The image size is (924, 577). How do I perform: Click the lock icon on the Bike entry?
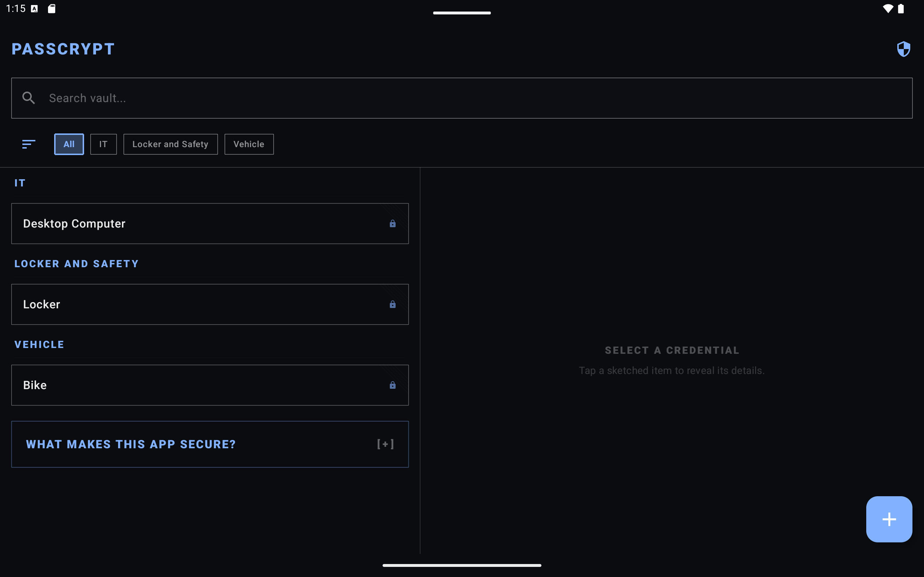pyautogui.click(x=392, y=385)
